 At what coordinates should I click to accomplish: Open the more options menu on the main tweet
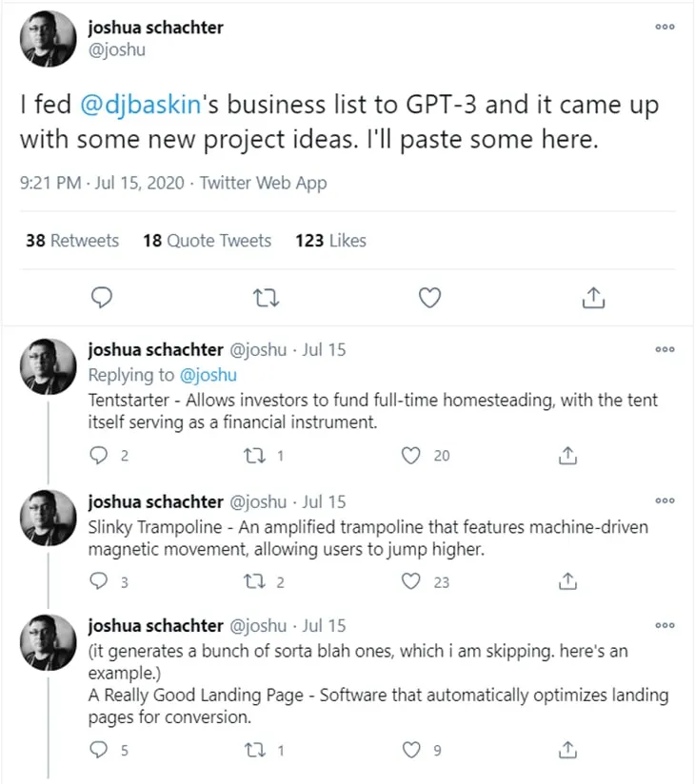tap(664, 28)
